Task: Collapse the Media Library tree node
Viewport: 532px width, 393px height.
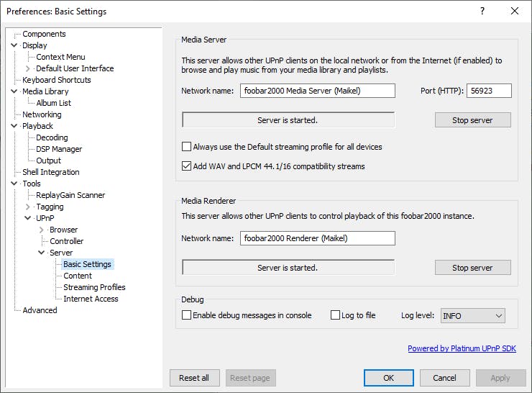Action: [x=14, y=91]
